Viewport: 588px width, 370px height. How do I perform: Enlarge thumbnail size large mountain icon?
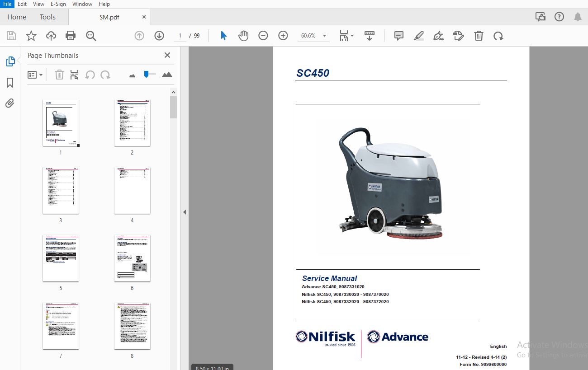point(167,75)
